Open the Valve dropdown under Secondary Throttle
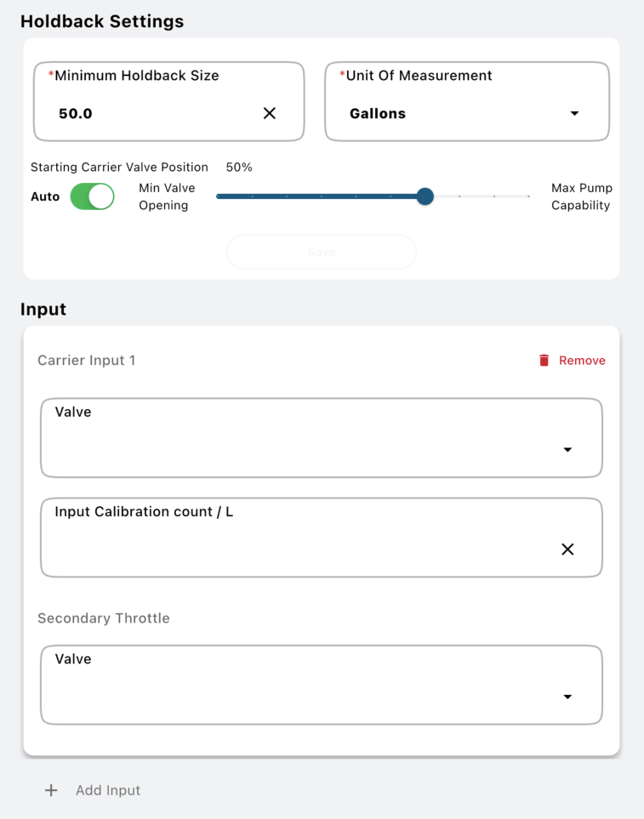This screenshot has width=644, height=819. click(x=306, y=685)
